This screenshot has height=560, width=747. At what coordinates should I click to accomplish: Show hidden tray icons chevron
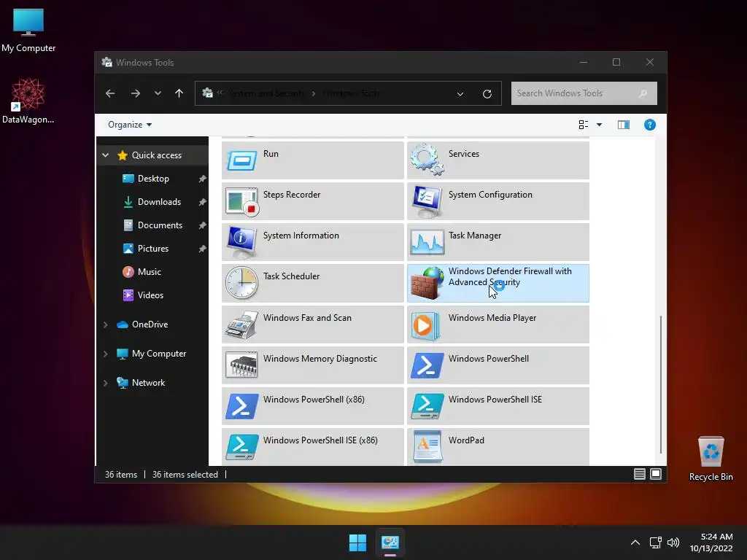click(635, 542)
